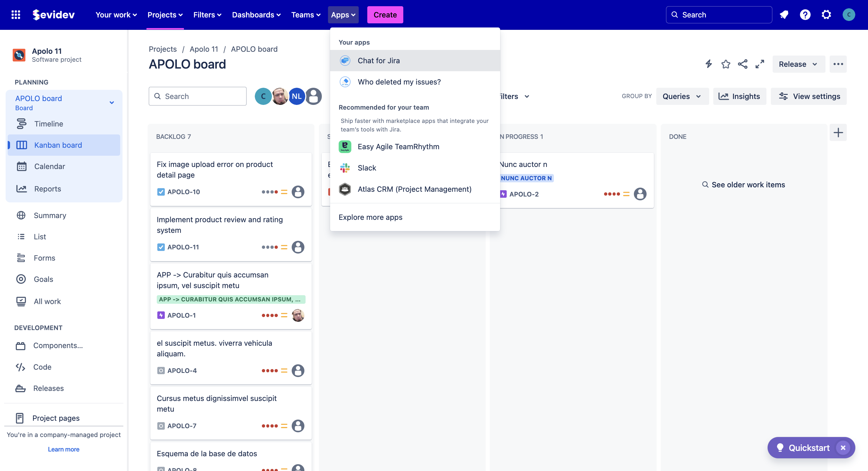868x471 pixels.
Task: Click the automation lightning bolt icon
Action: tap(709, 64)
